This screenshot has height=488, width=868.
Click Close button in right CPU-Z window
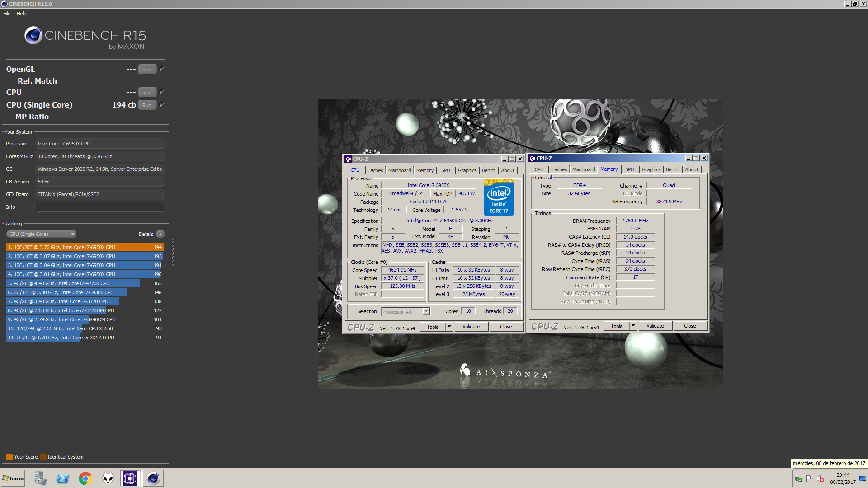pos(690,326)
